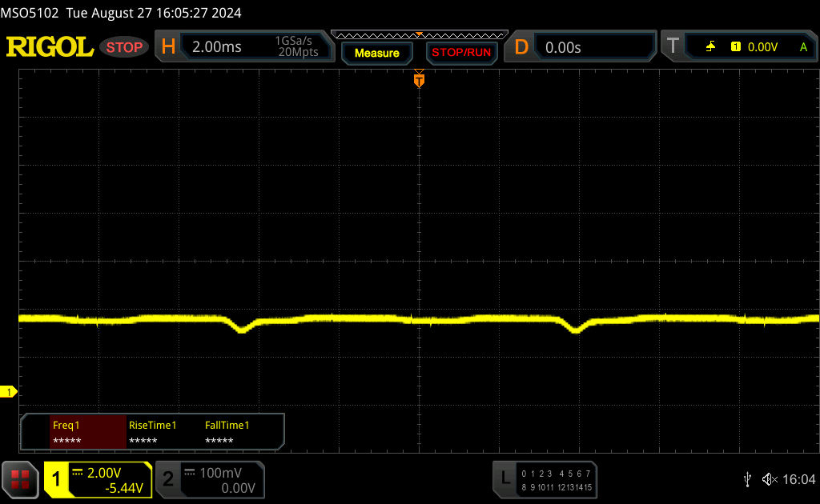Open the red grid function menu icon

20,479
